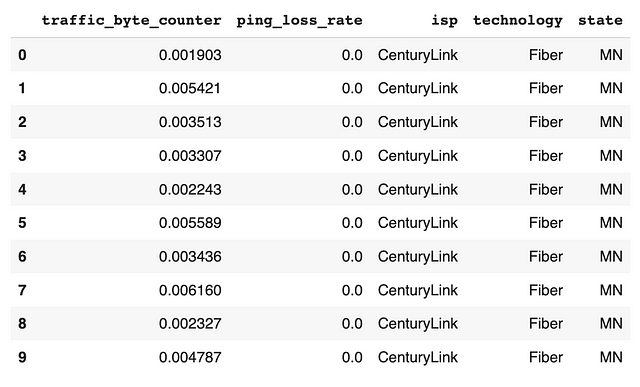This screenshot has height=387, width=640.
Task: Click Fiber in row 6
Action: (x=546, y=257)
